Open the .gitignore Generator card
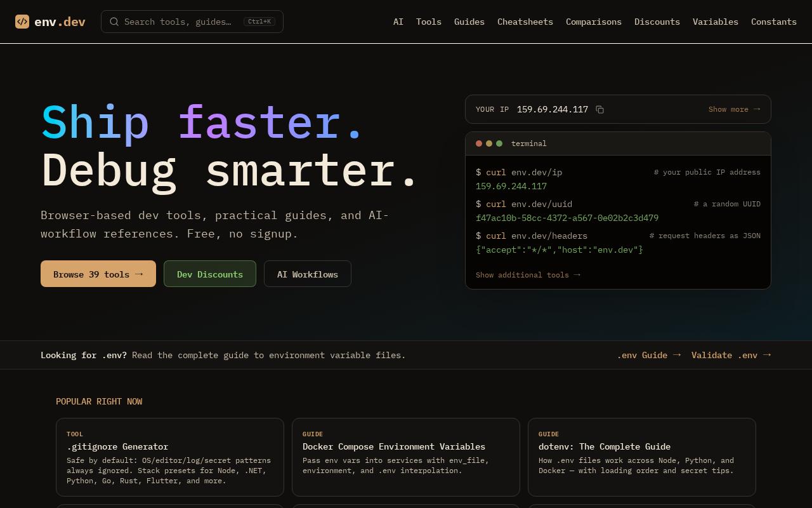This screenshot has height=508, width=812. [x=170, y=457]
